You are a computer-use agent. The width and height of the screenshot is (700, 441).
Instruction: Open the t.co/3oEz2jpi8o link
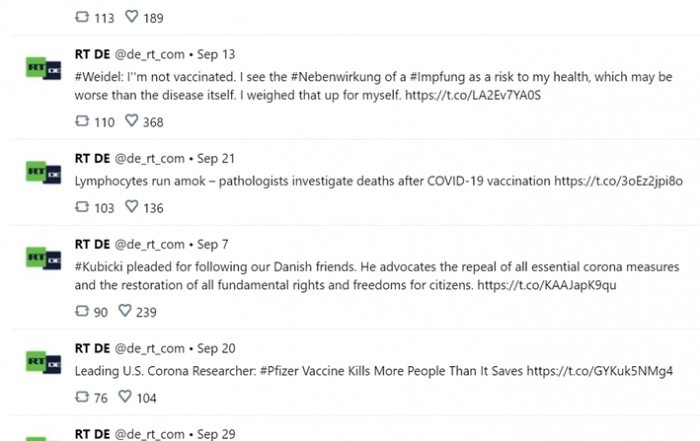(x=618, y=181)
